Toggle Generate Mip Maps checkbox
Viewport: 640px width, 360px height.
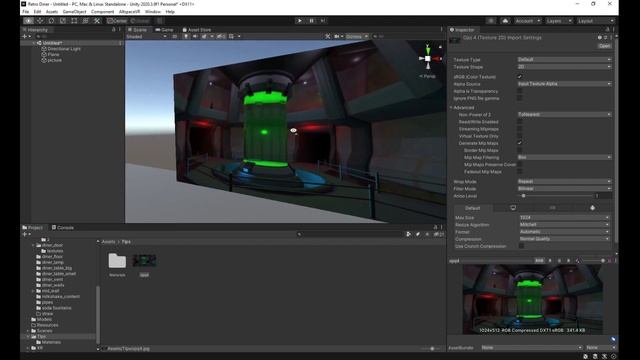coord(520,143)
